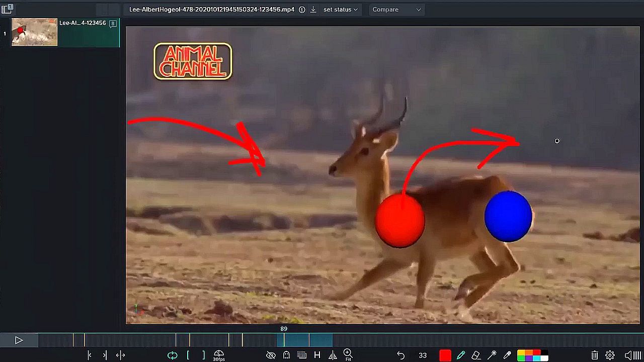Step to the previous frame
Screen dimensions: 644x362
[90, 355]
